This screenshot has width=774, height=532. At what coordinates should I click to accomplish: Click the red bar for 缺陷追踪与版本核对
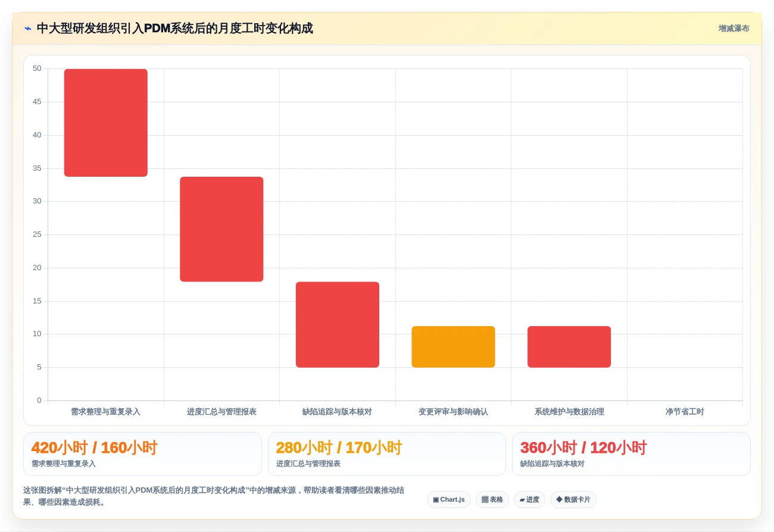[338, 325]
